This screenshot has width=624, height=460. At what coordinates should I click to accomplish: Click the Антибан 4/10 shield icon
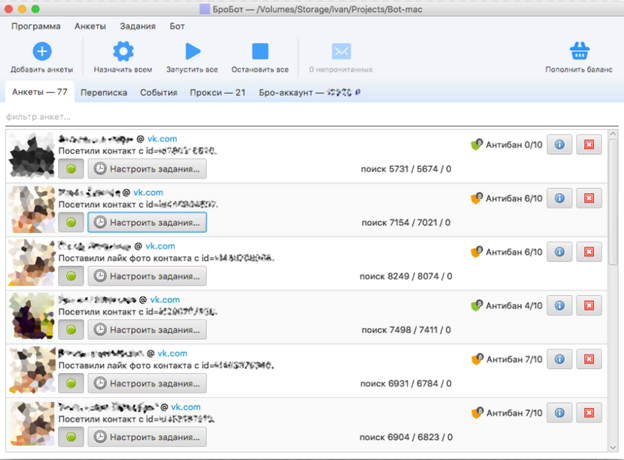pos(476,306)
